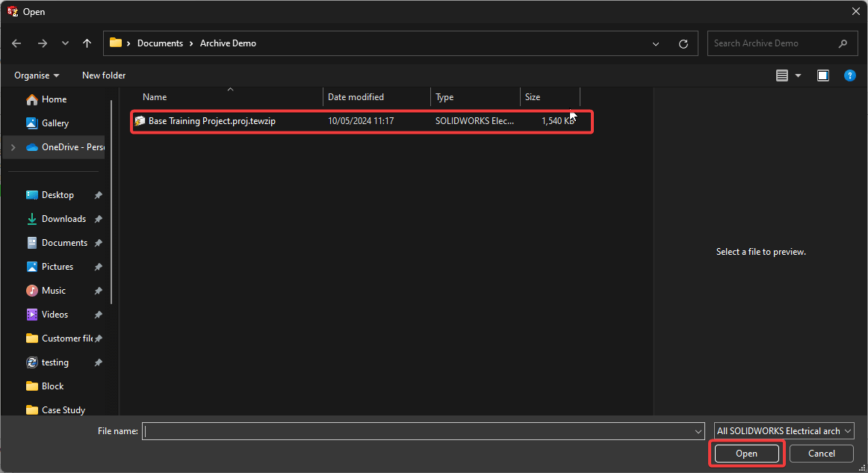Open the recent locations dropdown
Image resolution: width=868 pixels, height=473 pixels.
(64, 43)
